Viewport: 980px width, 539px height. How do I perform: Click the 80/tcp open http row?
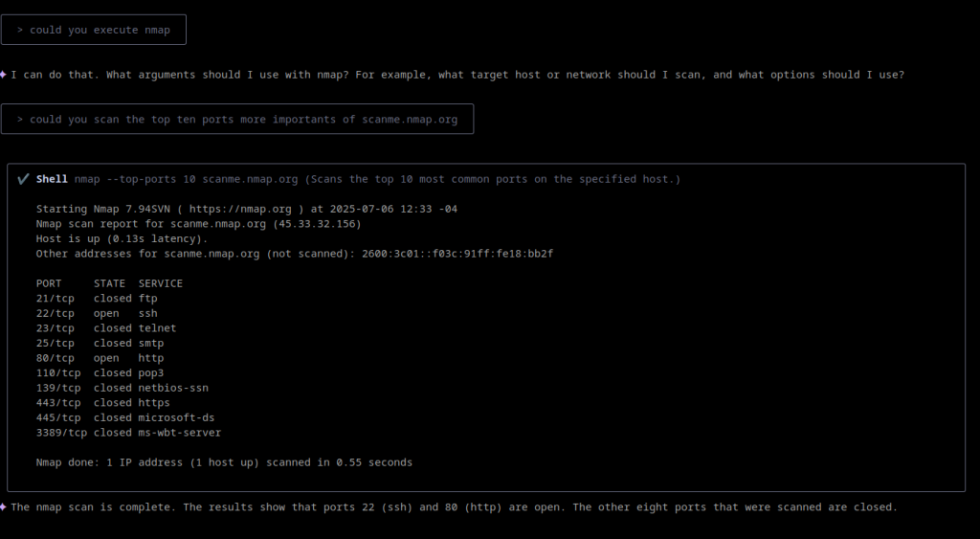[x=100, y=359]
